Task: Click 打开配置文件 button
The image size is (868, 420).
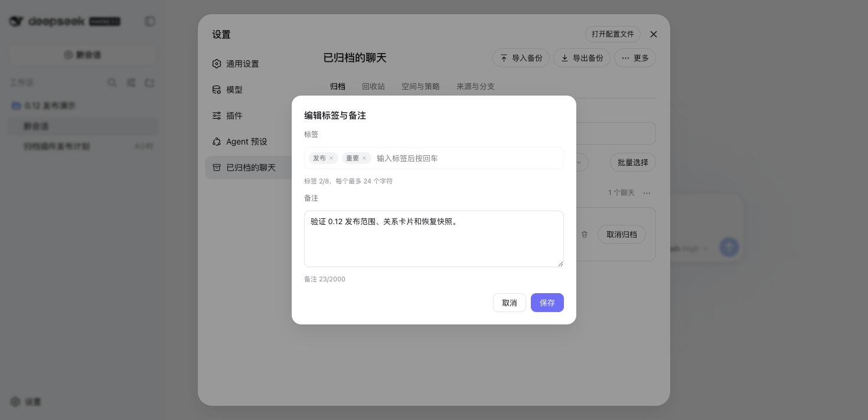Action: click(612, 34)
